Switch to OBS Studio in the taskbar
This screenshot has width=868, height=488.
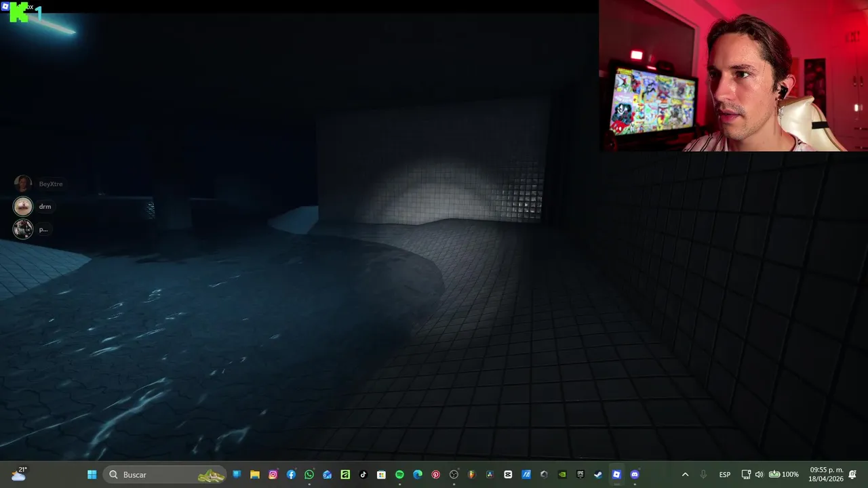[454, 474]
